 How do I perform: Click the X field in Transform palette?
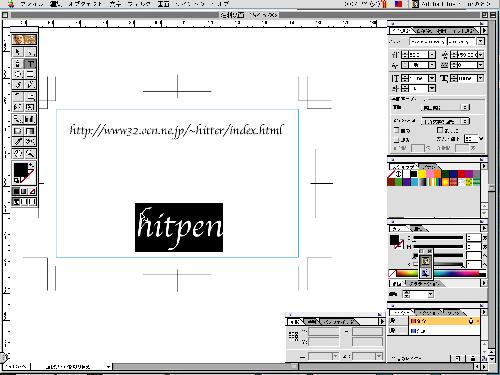click(323, 331)
